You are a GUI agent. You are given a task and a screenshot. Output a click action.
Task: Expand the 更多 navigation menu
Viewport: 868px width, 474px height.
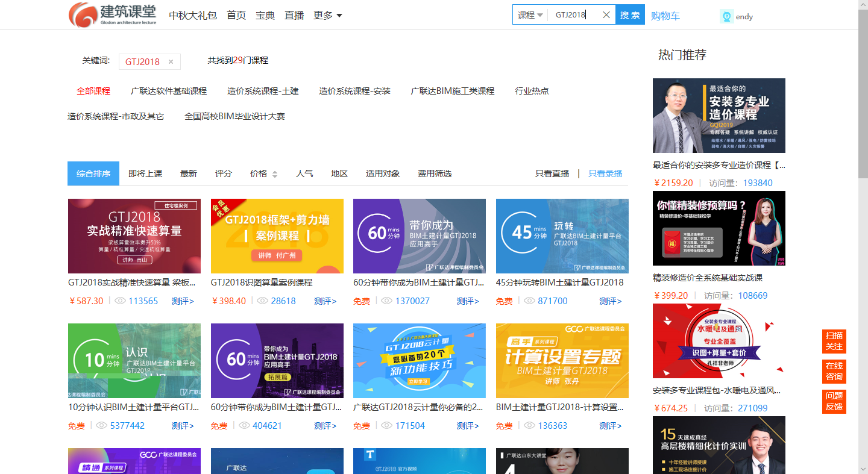[x=328, y=15]
